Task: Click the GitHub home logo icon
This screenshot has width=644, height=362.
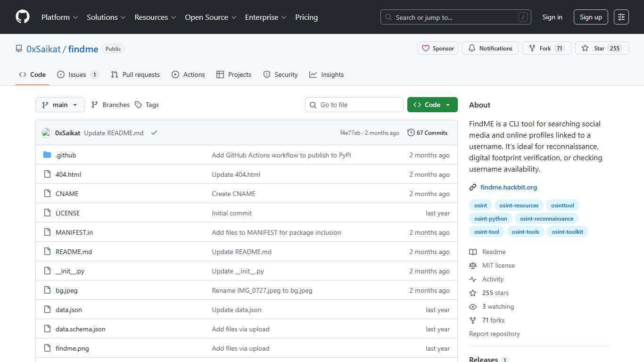Action: tap(22, 17)
